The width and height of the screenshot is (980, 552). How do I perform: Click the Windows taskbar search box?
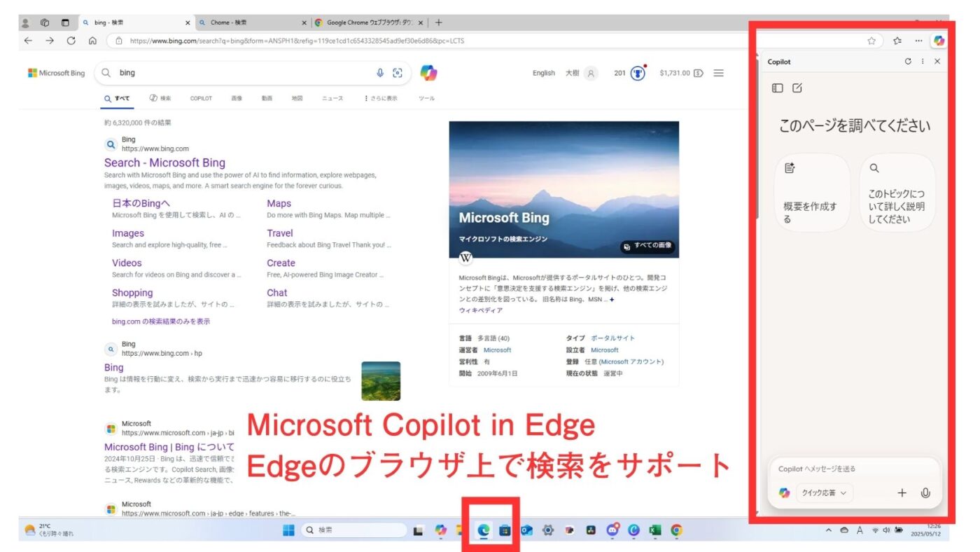tap(353, 530)
